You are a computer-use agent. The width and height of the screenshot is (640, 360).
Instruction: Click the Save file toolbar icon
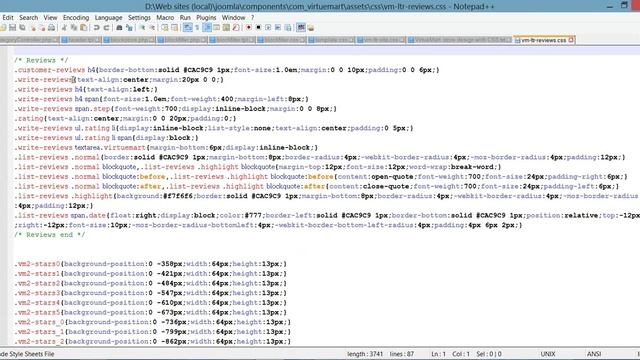tap(12, 27)
